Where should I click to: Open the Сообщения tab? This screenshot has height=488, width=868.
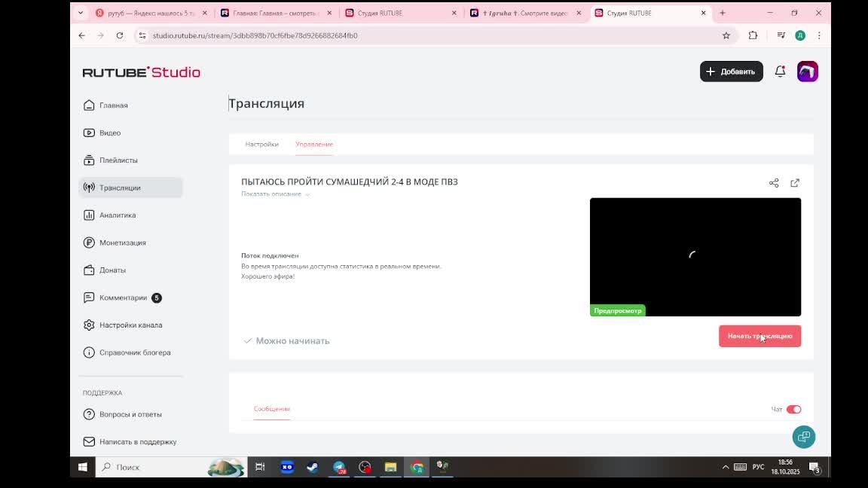tap(272, 409)
